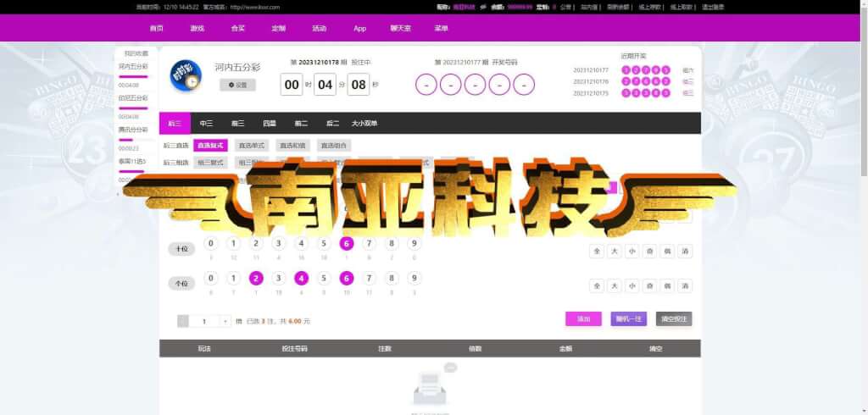Decrease the bet multiplier with the minus button
Screen dimensions: 868x415
[183, 321]
